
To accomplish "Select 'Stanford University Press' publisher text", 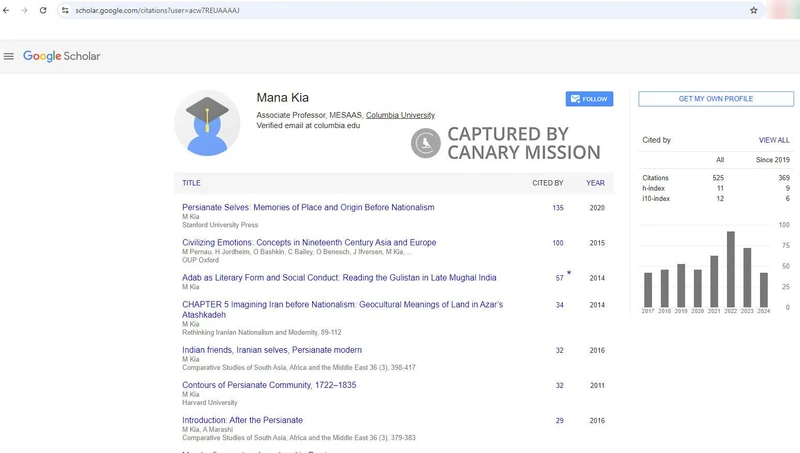I will [x=220, y=225].
